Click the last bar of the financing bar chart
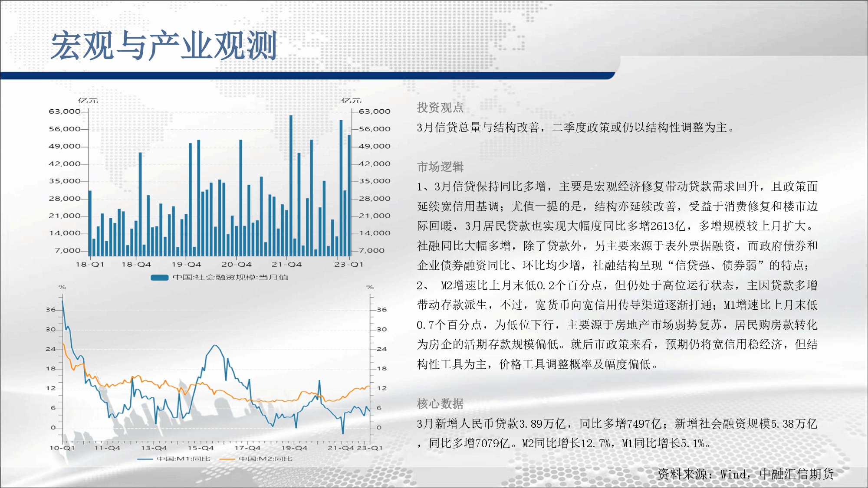Image resolution: width=868 pixels, height=488 pixels. click(349, 195)
